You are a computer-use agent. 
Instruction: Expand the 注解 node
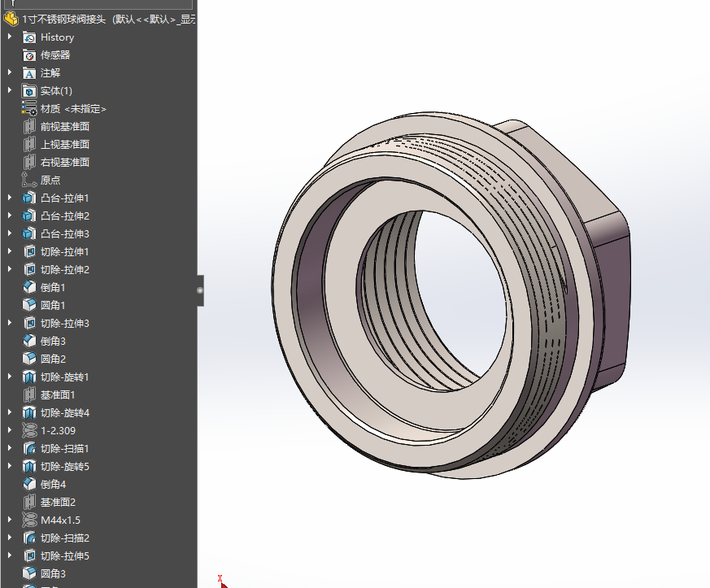[x=10, y=73]
